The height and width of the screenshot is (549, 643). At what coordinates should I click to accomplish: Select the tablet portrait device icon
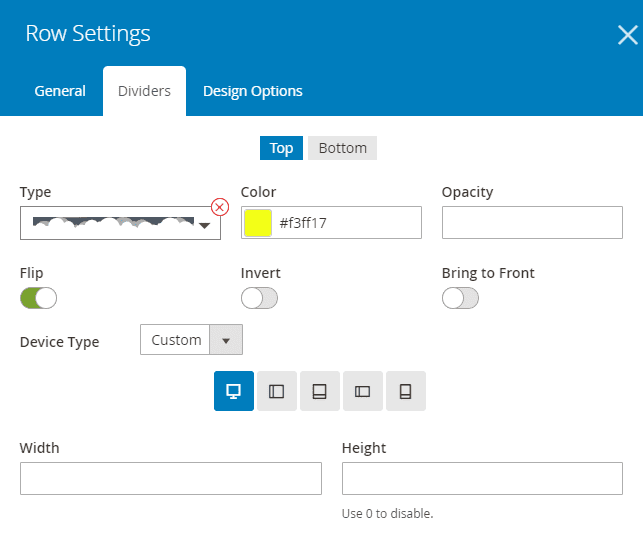320,391
